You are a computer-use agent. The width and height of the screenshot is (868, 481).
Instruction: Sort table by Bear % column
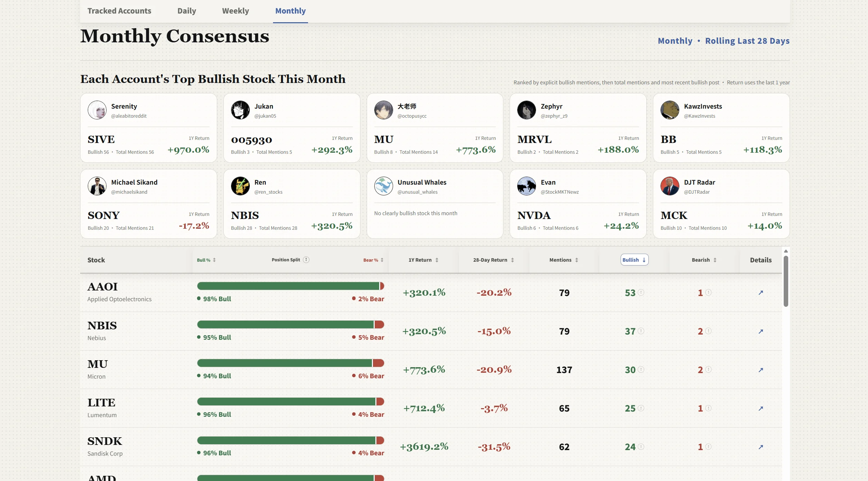point(373,260)
